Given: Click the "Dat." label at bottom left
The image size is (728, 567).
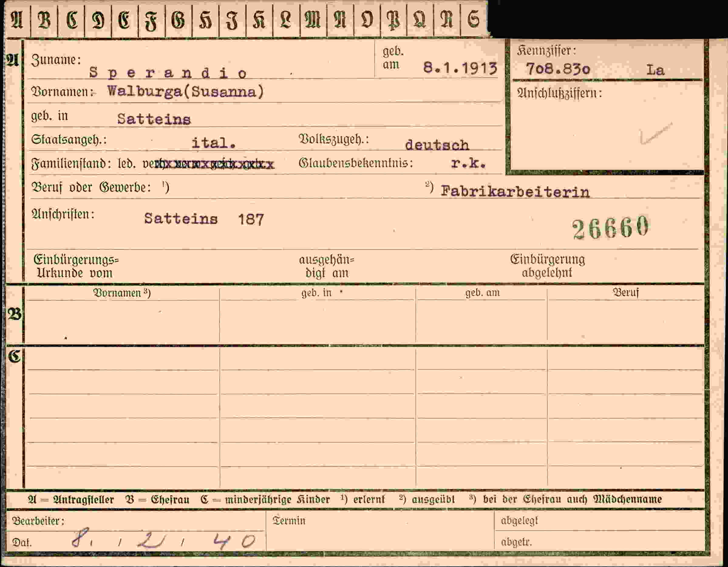Looking at the screenshot, I should 22,543.
